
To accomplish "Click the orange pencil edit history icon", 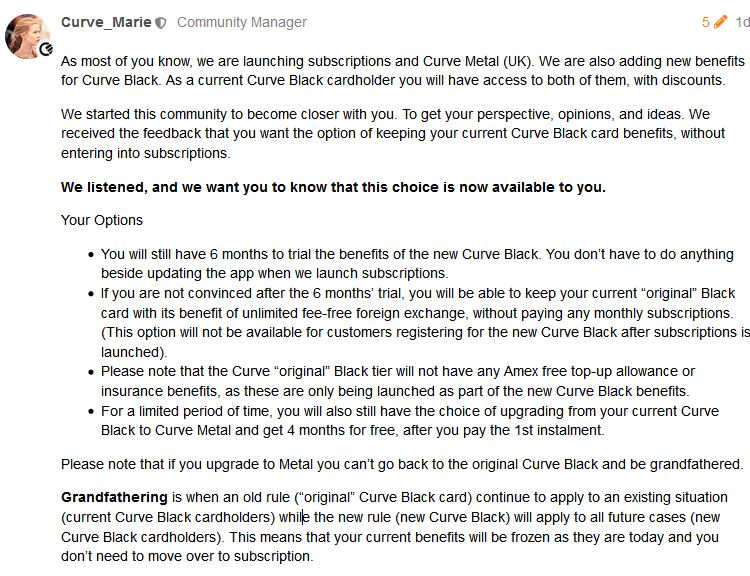I will (720, 22).
